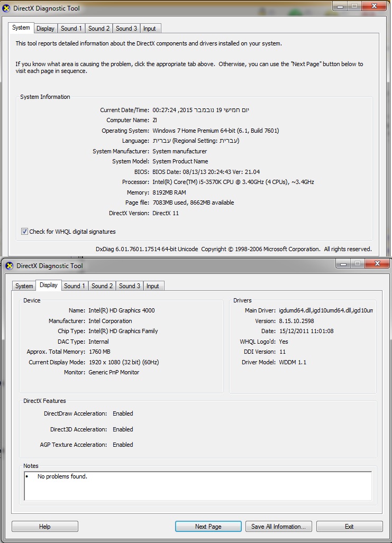The image size is (392, 543).
Task: Go to Sound 3 tab in upper window
Action: (x=126, y=29)
